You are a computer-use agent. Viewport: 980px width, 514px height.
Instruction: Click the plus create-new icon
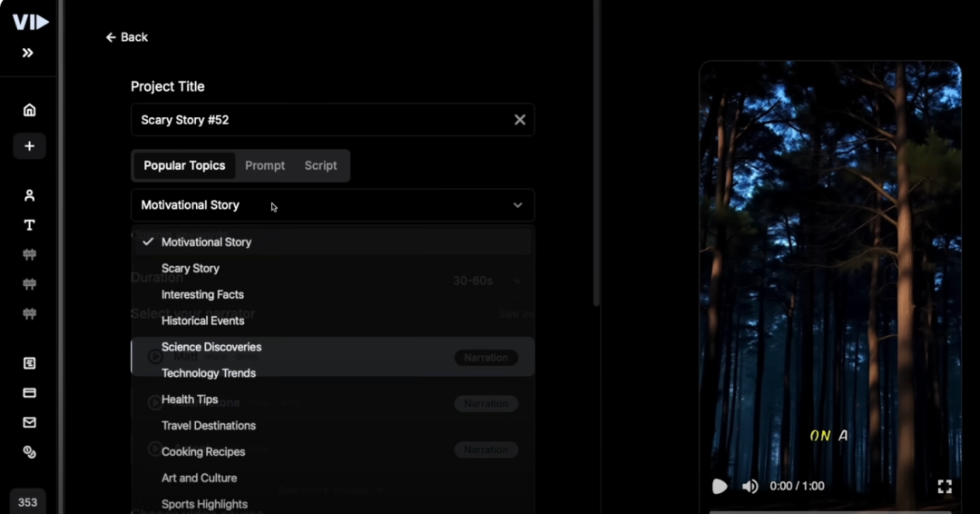[x=29, y=146]
